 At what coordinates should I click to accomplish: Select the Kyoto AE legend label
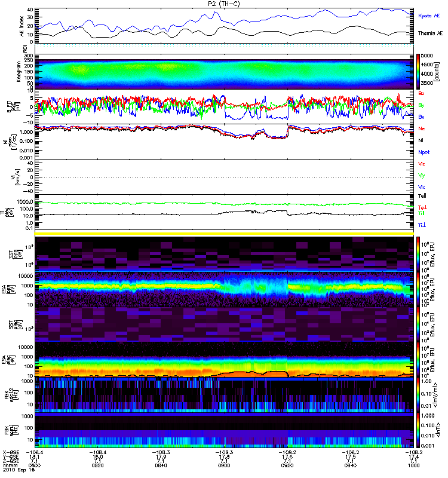[429, 16]
